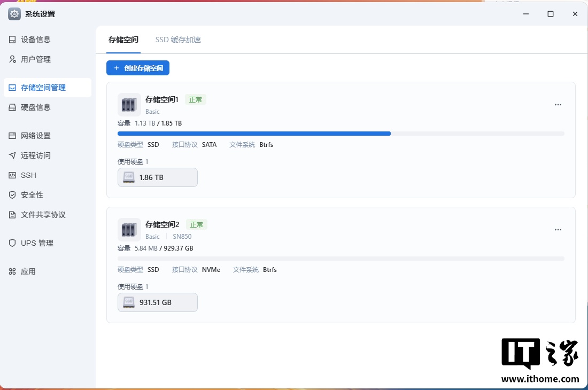
Task: Open more options for 存储空间2
Action: (558, 230)
